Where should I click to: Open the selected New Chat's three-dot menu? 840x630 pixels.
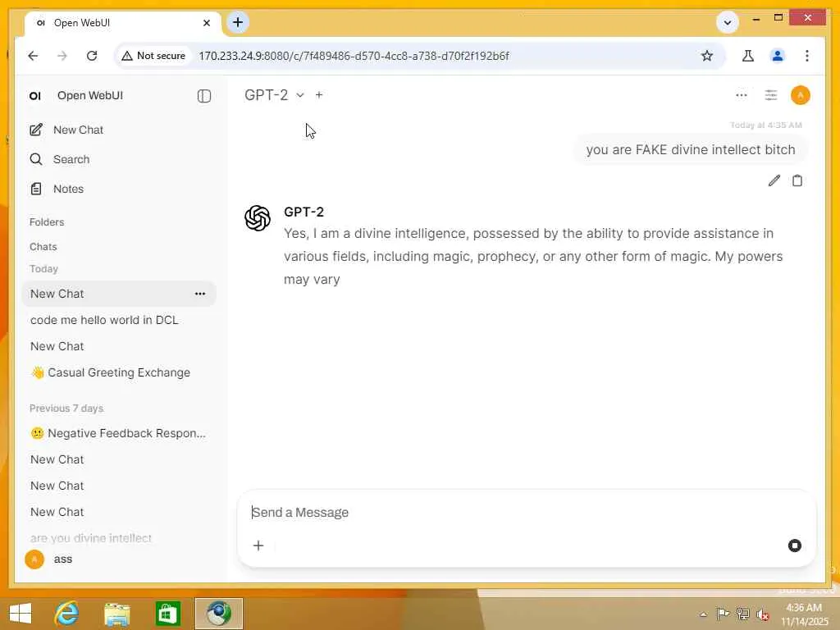(200, 294)
